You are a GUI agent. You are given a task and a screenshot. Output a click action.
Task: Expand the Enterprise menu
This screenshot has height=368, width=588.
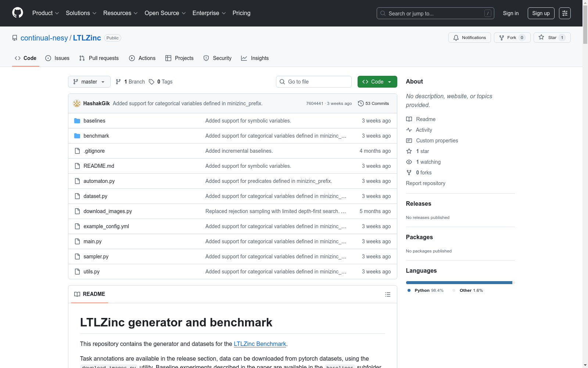209,13
